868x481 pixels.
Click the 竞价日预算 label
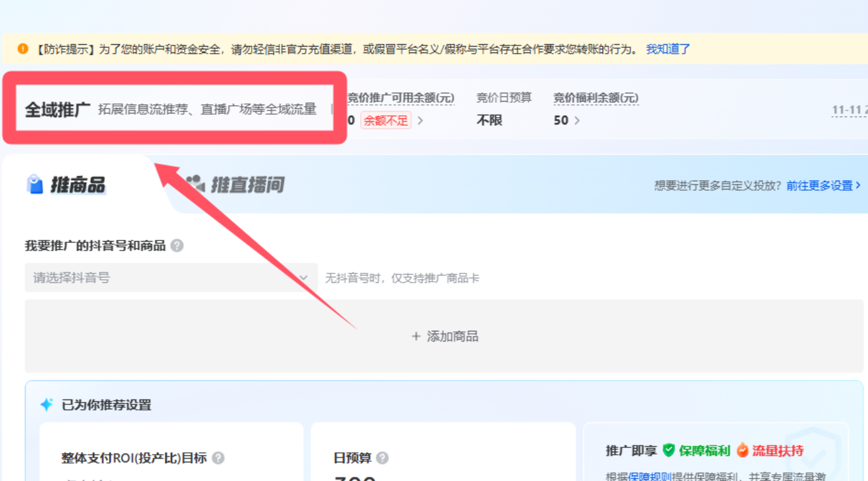pyautogui.click(x=504, y=98)
